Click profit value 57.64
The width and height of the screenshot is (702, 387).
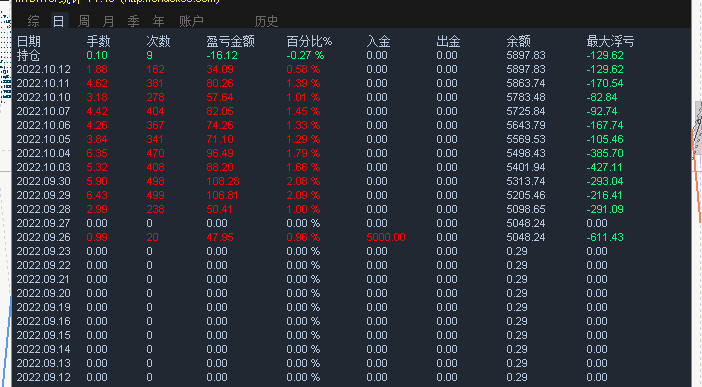(x=220, y=97)
